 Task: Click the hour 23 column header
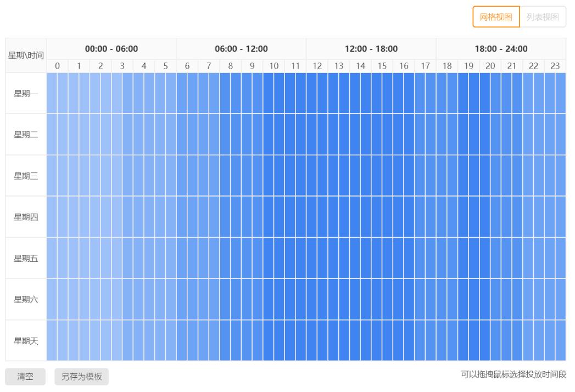(x=555, y=66)
